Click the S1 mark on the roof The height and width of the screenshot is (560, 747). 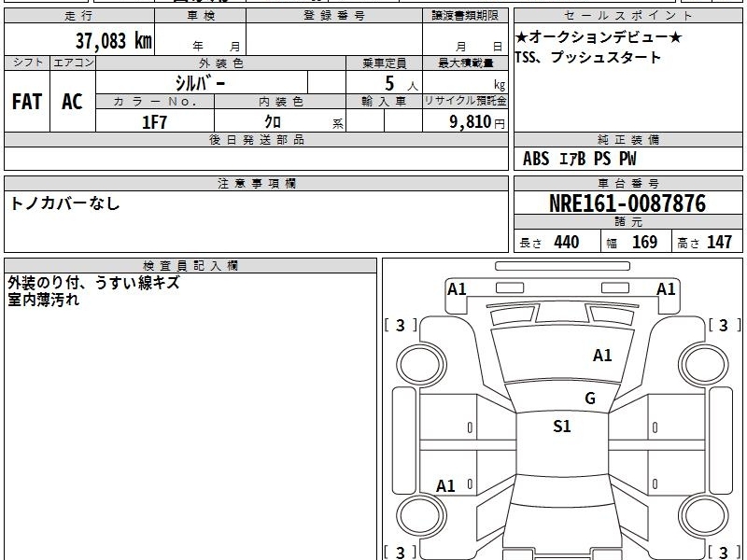[x=562, y=426]
